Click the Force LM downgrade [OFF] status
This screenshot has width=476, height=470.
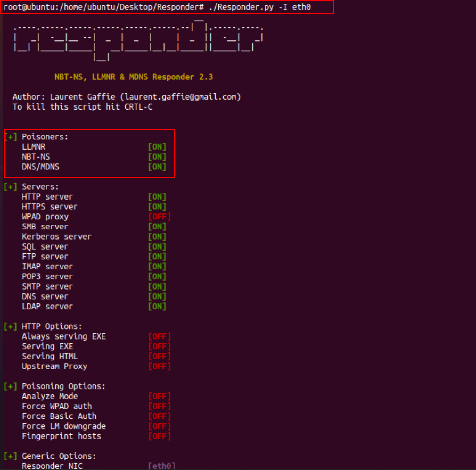point(159,426)
